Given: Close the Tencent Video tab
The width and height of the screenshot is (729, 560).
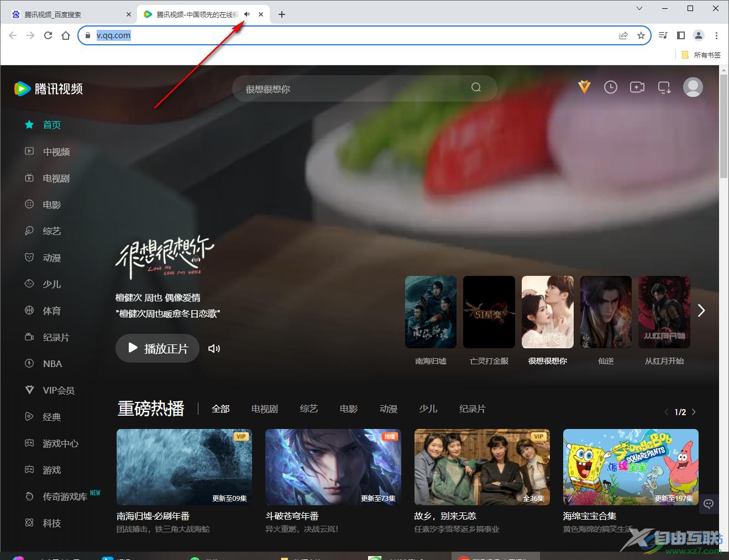Looking at the screenshot, I should pos(261,14).
